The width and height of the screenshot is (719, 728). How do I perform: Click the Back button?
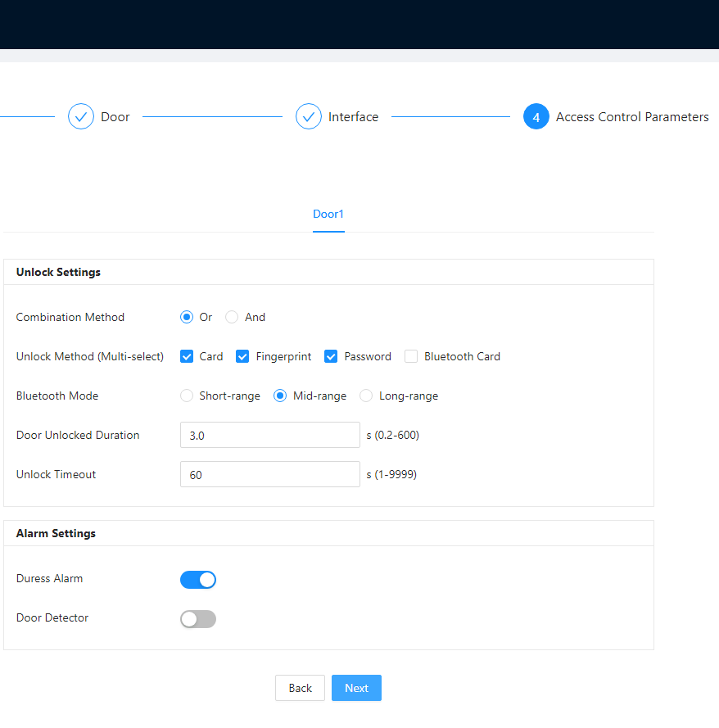click(300, 688)
